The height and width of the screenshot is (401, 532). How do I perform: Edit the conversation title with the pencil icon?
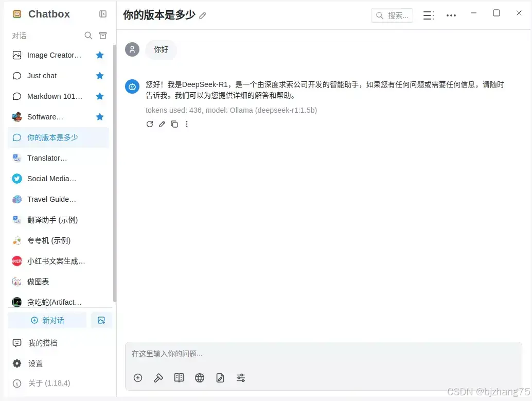203,15
